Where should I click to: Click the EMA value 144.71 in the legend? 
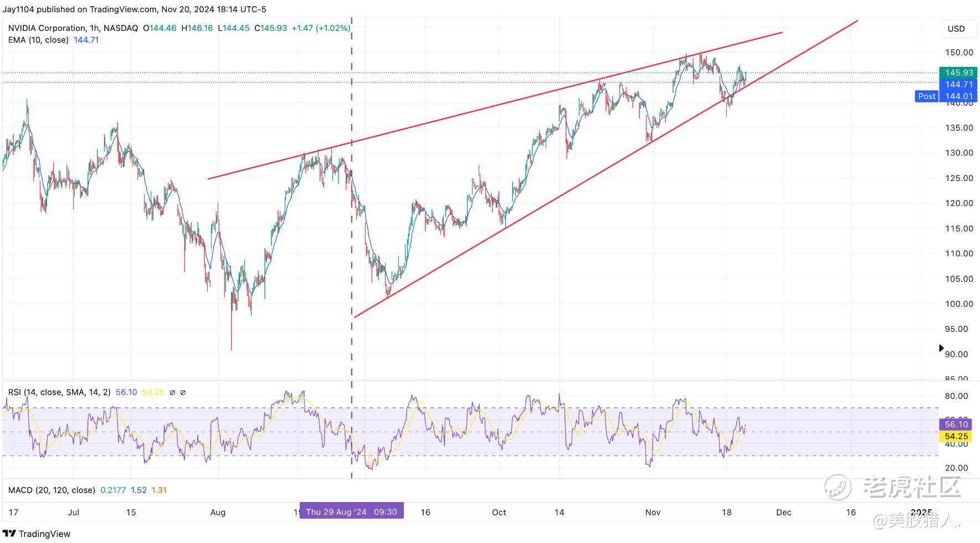(x=86, y=40)
